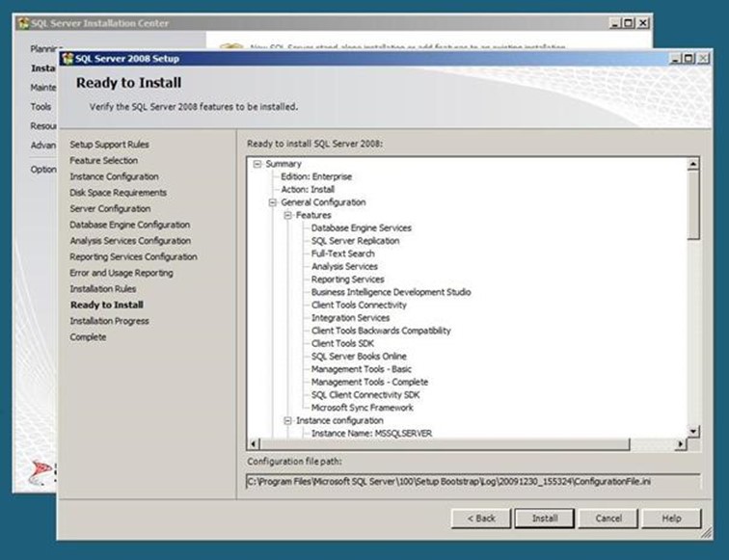Click the Help button
The height and width of the screenshot is (560, 729).
(671, 519)
